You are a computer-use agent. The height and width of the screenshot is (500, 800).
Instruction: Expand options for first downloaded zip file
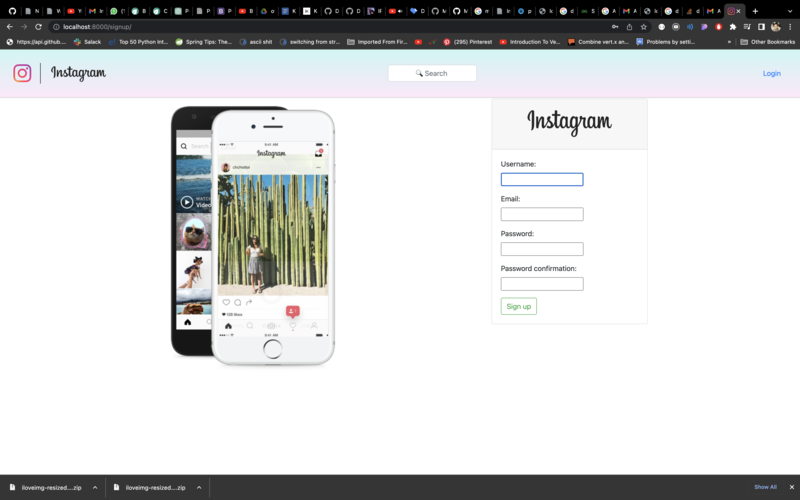click(95, 487)
